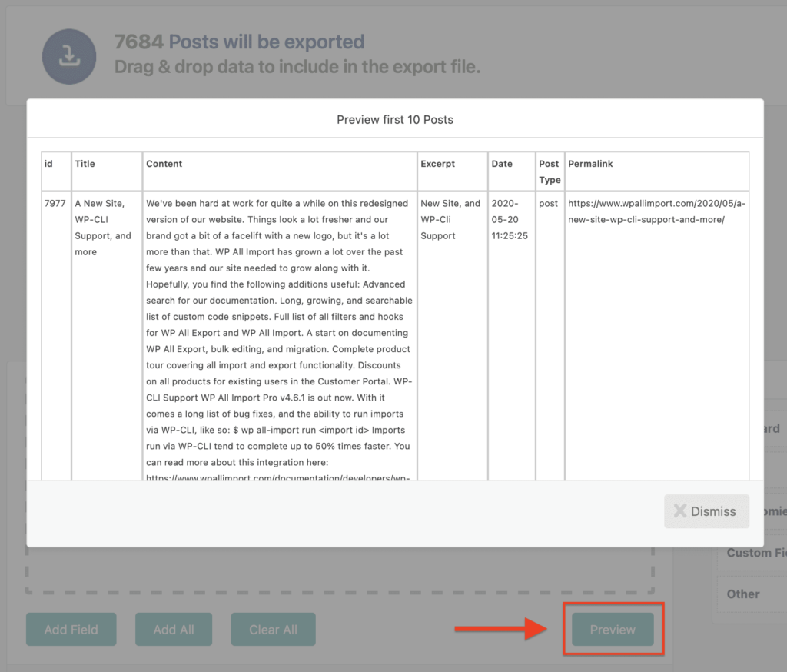Viewport: 787px width, 672px height.
Task: Click the Add All button
Action: 174,629
